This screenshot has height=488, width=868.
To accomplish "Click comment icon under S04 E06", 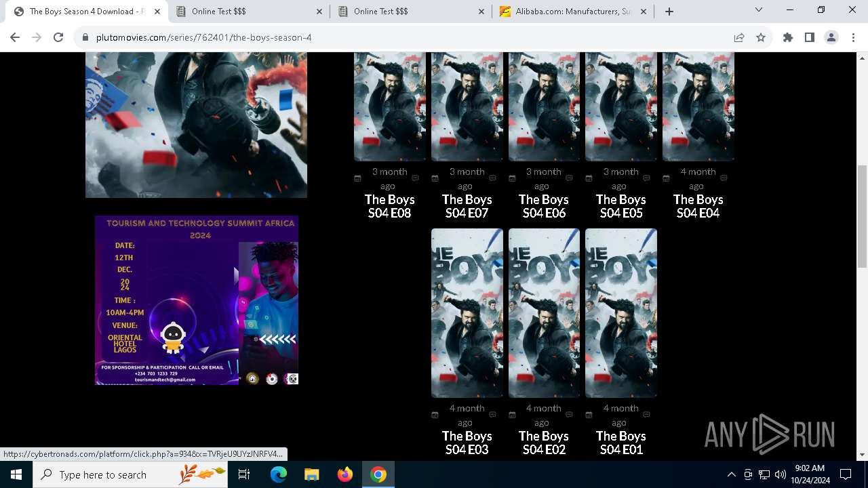I will (x=570, y=178).
